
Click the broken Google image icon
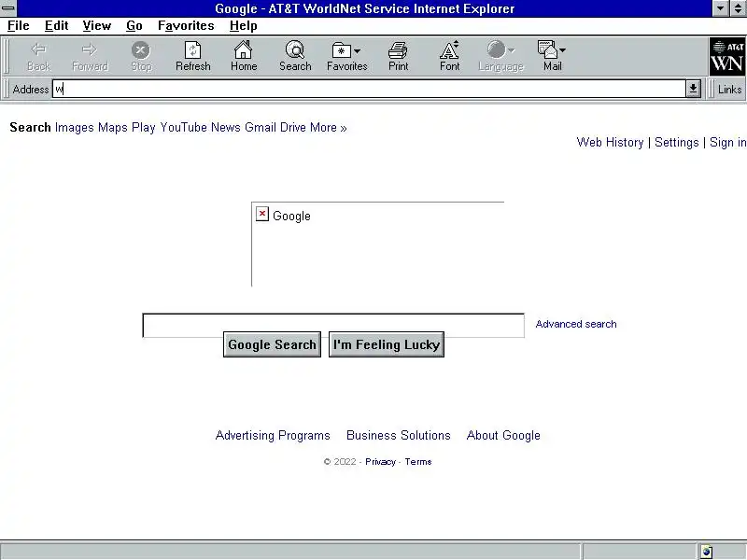pos(262,214)
